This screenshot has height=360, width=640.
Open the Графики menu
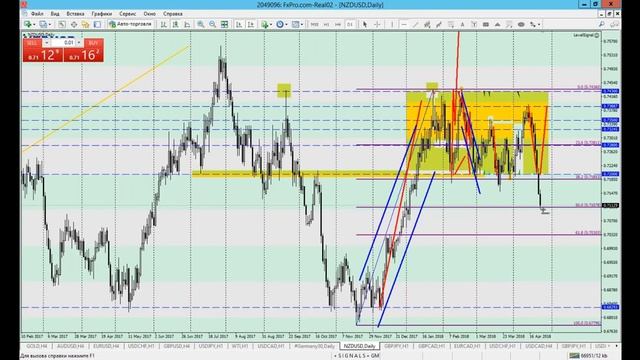(101, 14)
